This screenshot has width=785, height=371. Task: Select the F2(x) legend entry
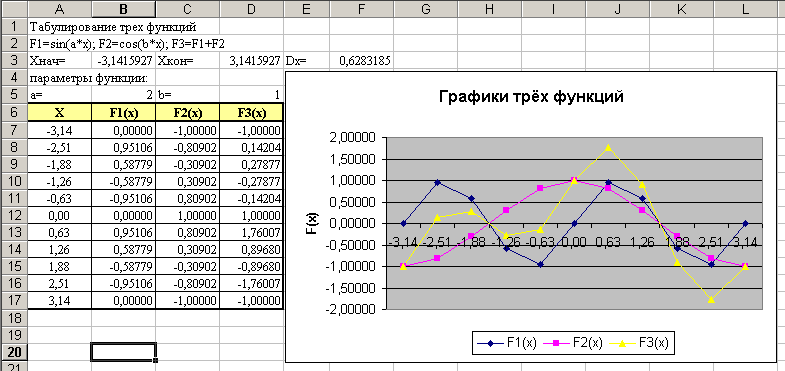572,343
